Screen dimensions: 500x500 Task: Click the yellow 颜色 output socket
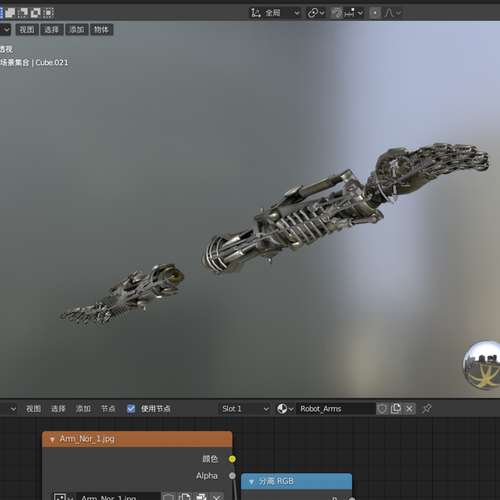232,459
